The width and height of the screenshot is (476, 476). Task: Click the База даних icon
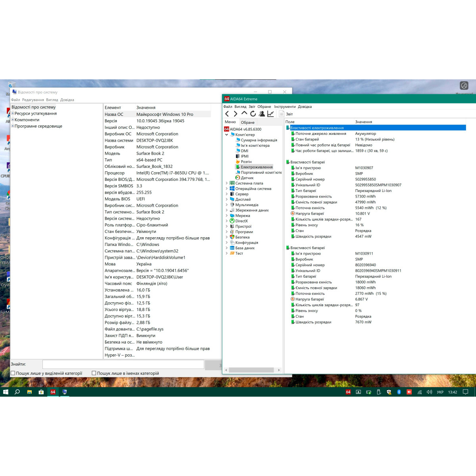tap(232, 248)
